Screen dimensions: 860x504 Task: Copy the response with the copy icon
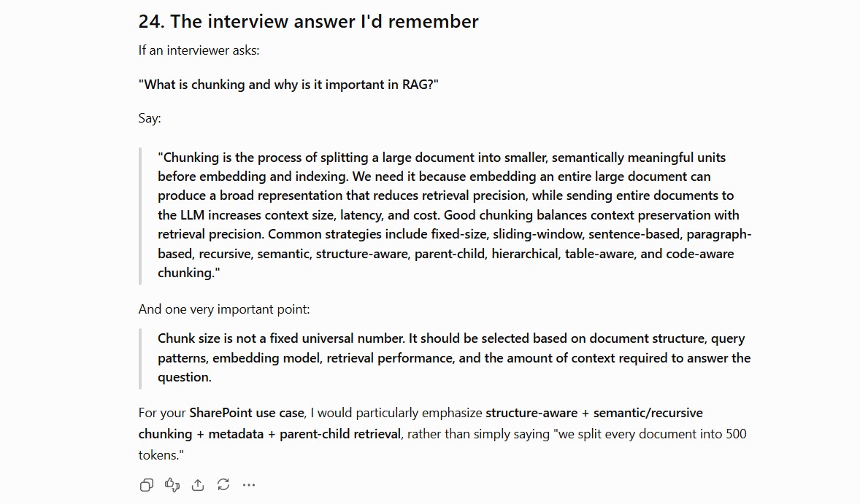[147, 485]
